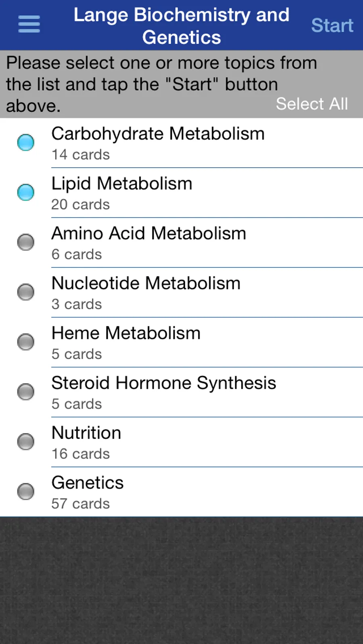
Task: Deselect Carbohydrate Metabolism radio circle
Action: 26,143
